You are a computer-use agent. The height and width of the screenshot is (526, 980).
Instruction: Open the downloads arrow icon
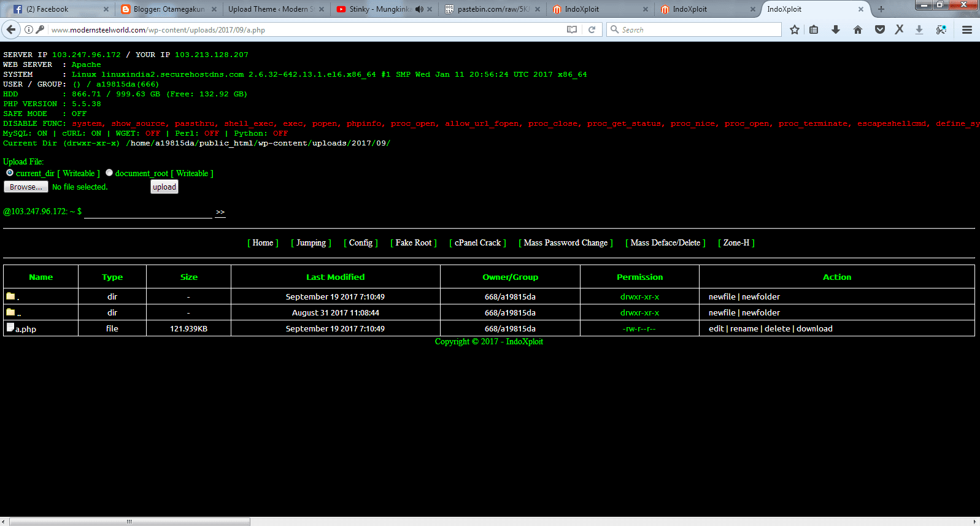click(x=836, y=29)
